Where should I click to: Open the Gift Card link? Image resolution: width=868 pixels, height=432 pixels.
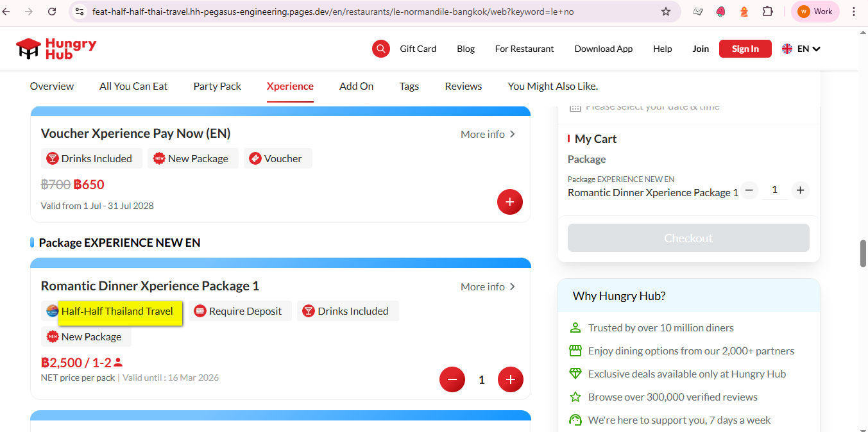pos(418,49)
